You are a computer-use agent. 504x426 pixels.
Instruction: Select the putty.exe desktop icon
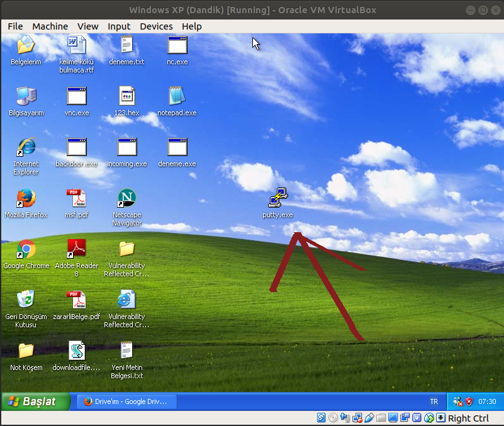(x=278, y=198)
